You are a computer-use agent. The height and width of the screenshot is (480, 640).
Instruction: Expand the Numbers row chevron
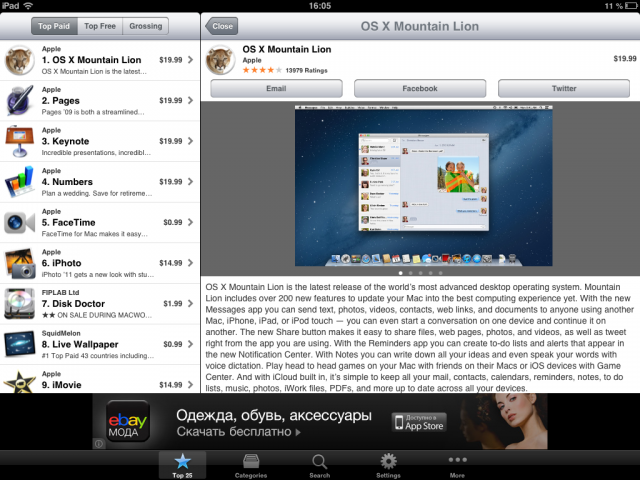click(x=191, y=182)
